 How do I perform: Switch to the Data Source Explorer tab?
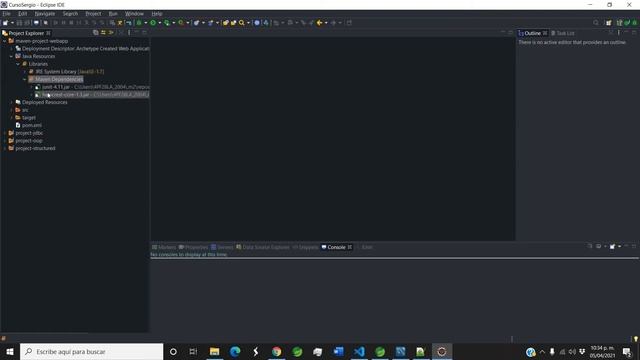[x=263, y=247]
